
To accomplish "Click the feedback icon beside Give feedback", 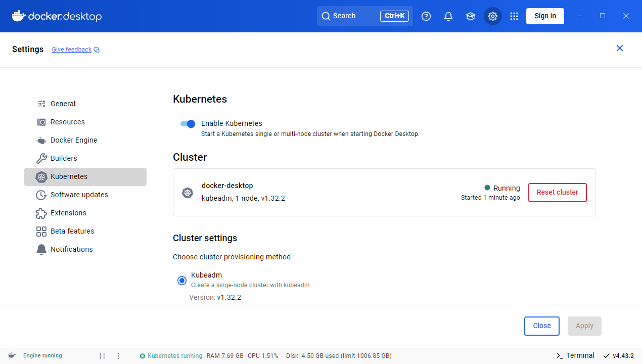I will point(97,50).
